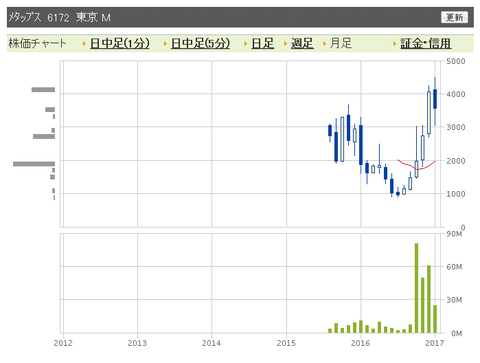This screenshot has width=480, height=363.
Task: Open the 証金・信用 margin link
Action: [x=426, y=43]
